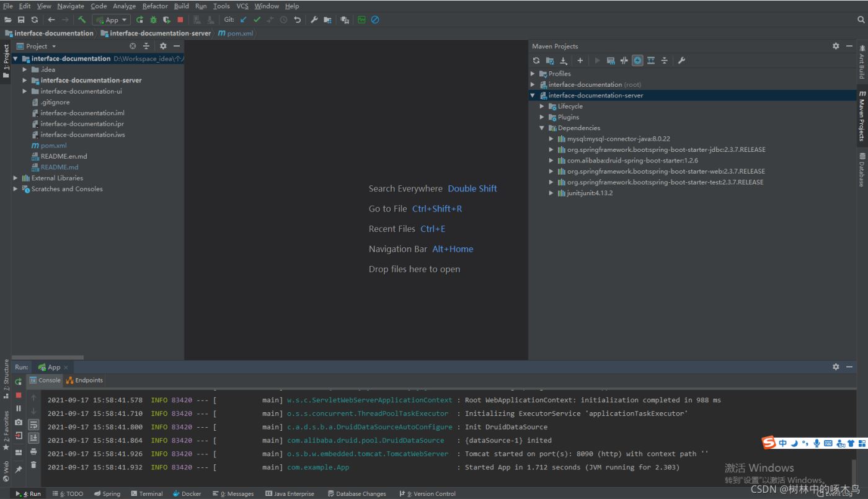Open Maven settings wrench icon

681,61
